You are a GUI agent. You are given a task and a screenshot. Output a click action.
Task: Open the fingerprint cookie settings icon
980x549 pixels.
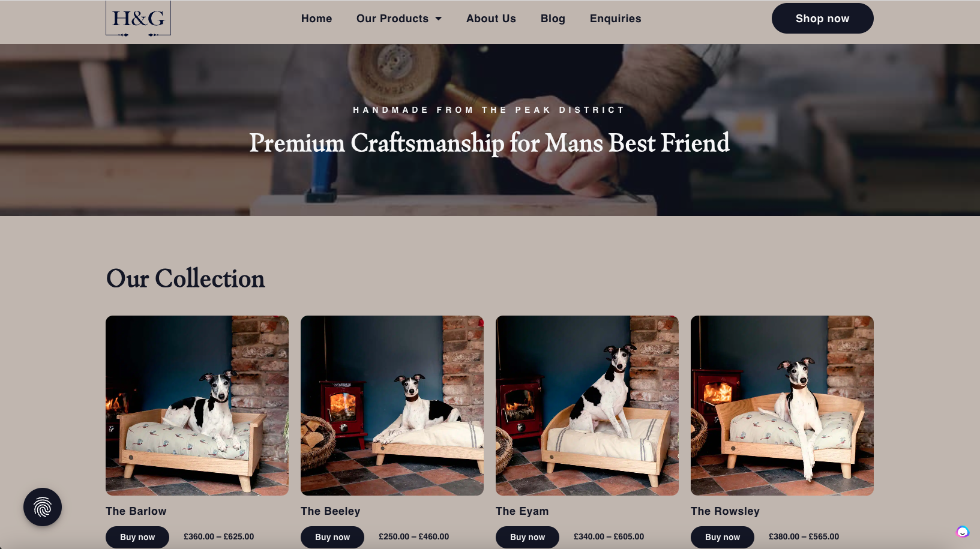coord(43,507)
